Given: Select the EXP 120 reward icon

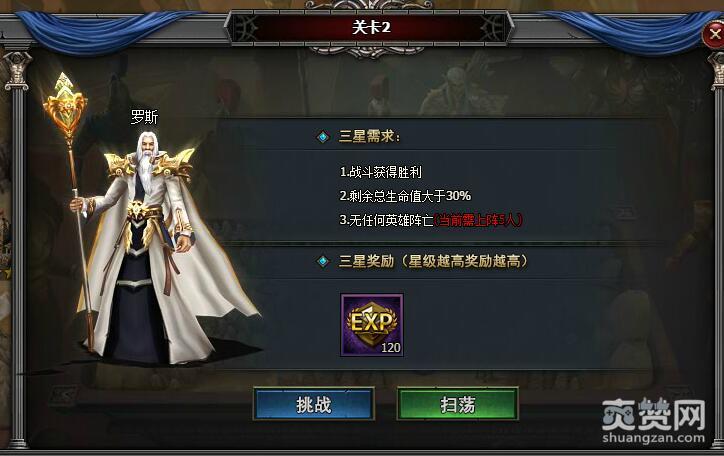Looking at the screenshot, I should [372, 325].
